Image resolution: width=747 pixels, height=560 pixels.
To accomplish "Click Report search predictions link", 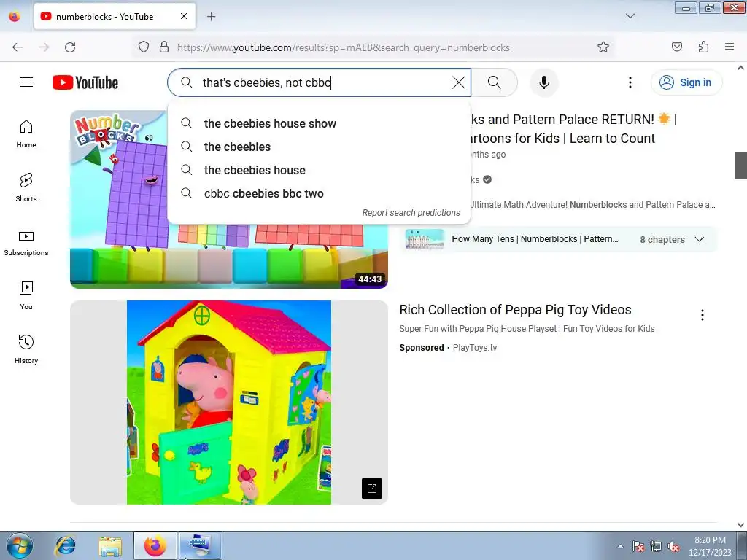I will pos(411,213).
